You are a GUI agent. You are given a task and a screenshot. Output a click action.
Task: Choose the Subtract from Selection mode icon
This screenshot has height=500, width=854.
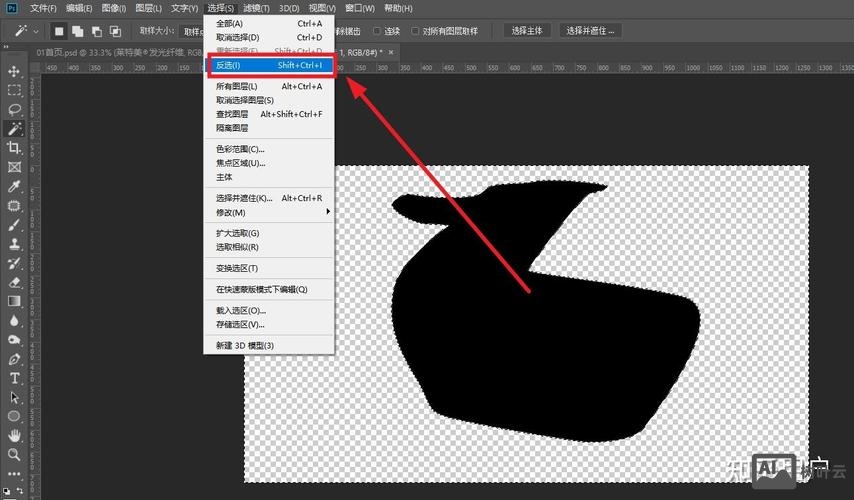click(96, 31)
